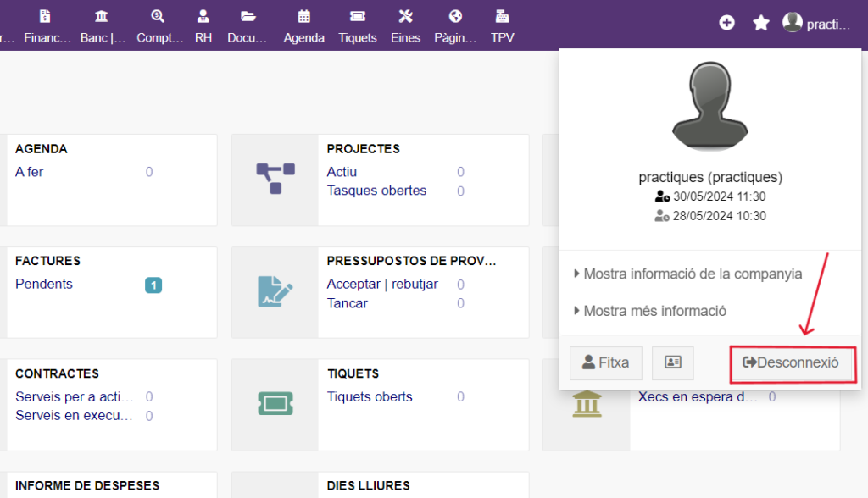This screenshot has width=868, height=498.
Task: Click the TIQUETS box heading
Action: pos(353,374)
